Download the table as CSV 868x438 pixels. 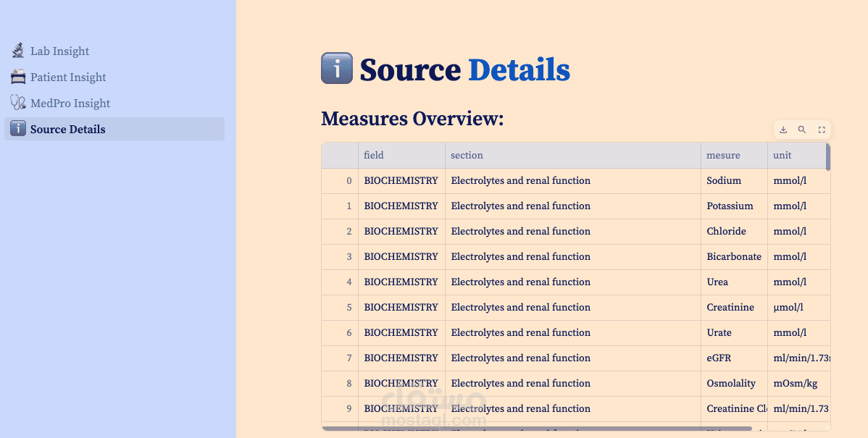click(783, 130)
